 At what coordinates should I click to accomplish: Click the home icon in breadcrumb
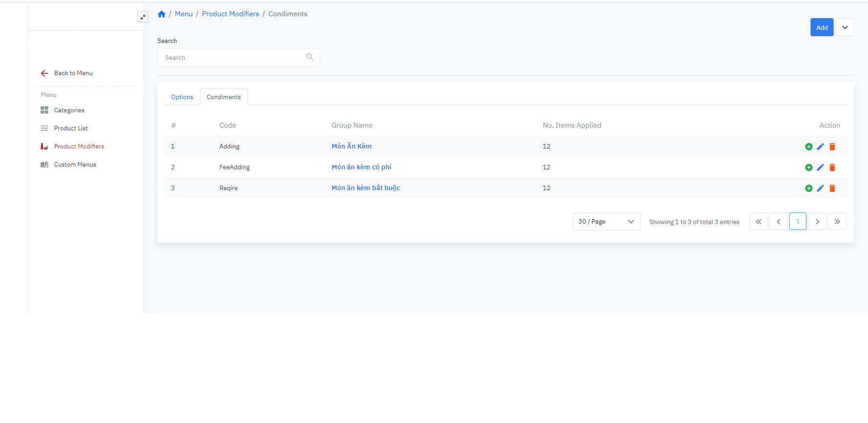(x=161, y=14)
